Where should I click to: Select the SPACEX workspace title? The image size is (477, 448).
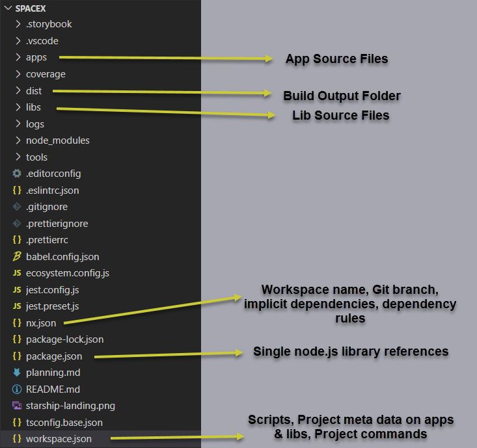click(x=31, y=8)
